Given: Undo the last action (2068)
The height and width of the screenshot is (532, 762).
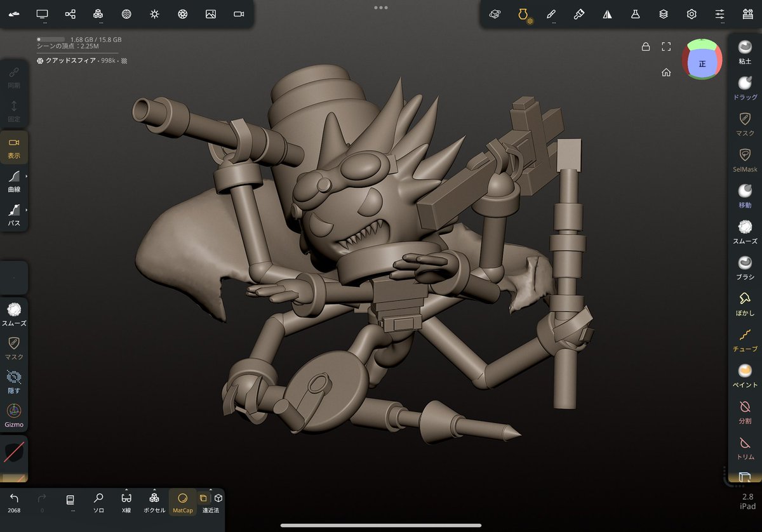Looking at the screenshot, I should [14, 502].
